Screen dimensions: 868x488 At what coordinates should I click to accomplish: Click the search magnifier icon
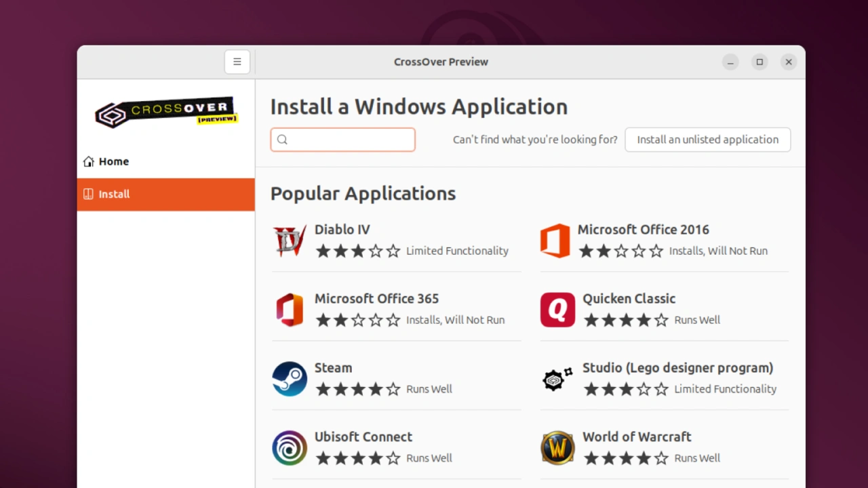tap(282, 140)
